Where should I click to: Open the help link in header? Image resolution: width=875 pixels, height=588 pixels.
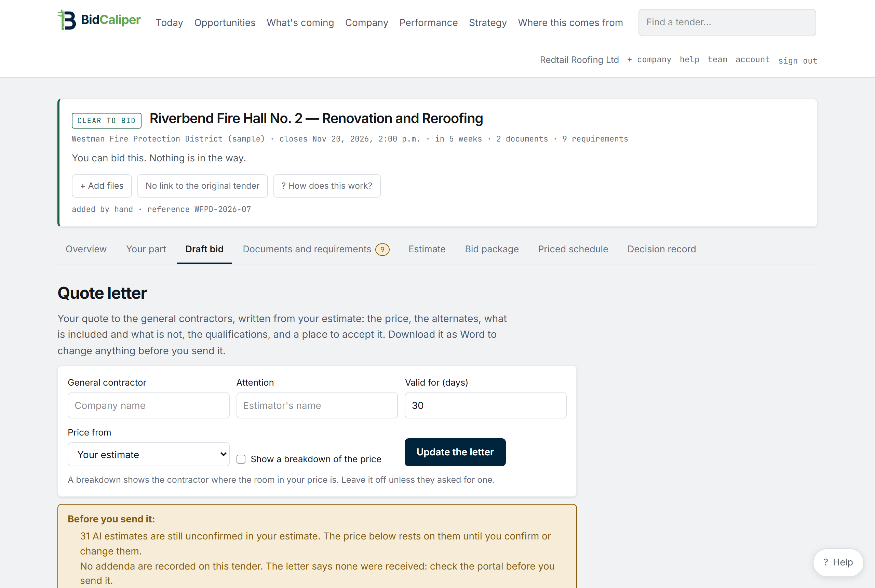click(689, 59)
